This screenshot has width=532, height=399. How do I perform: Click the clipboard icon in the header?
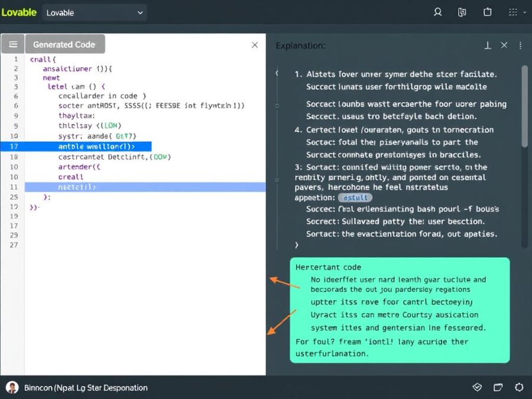click(486, 12)
